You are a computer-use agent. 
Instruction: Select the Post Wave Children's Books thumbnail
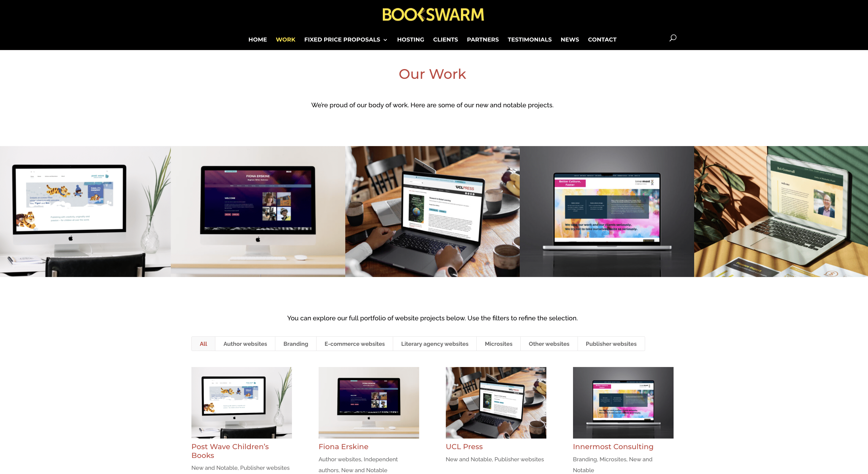(241, 402)
